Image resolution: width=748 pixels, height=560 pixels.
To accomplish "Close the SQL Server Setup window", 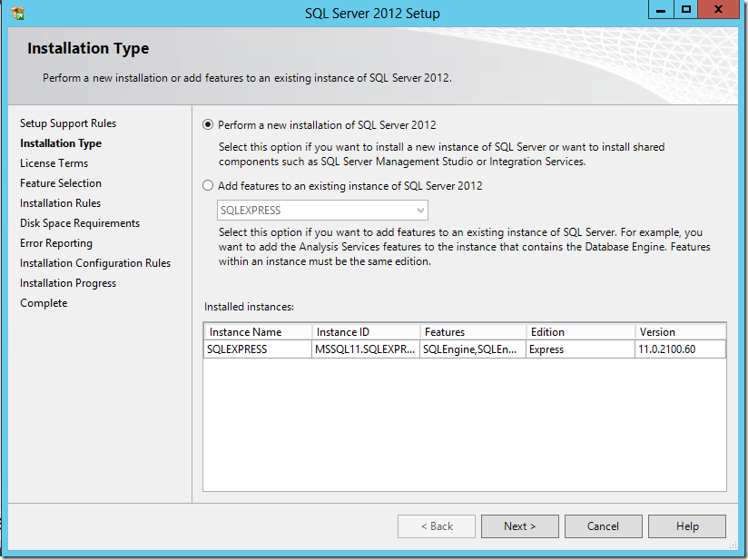I will (718, 10).
